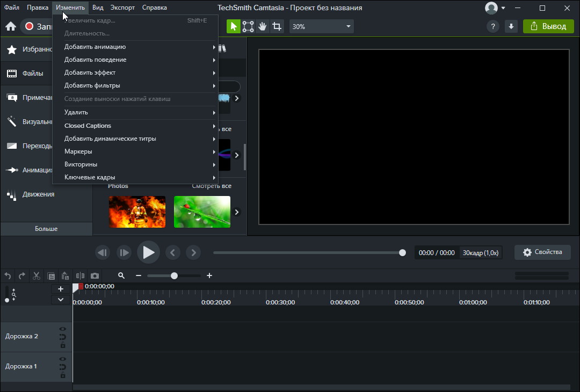Open the Викторины submenu
This screenshot has height=392, width=580.
click(135, 164)
